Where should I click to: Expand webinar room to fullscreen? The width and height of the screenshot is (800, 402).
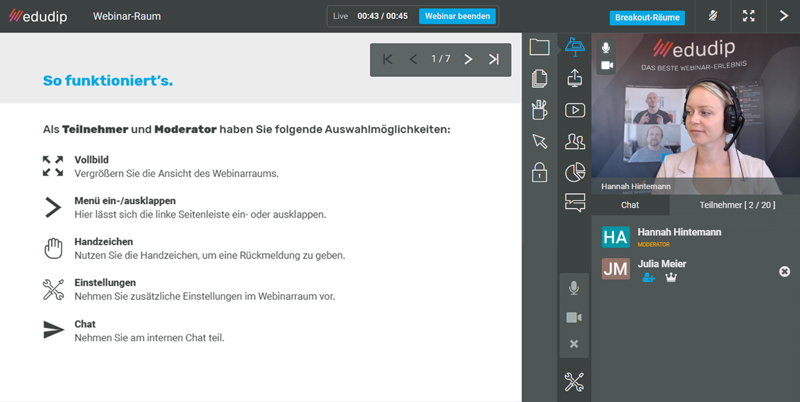(x=748, y=16)
